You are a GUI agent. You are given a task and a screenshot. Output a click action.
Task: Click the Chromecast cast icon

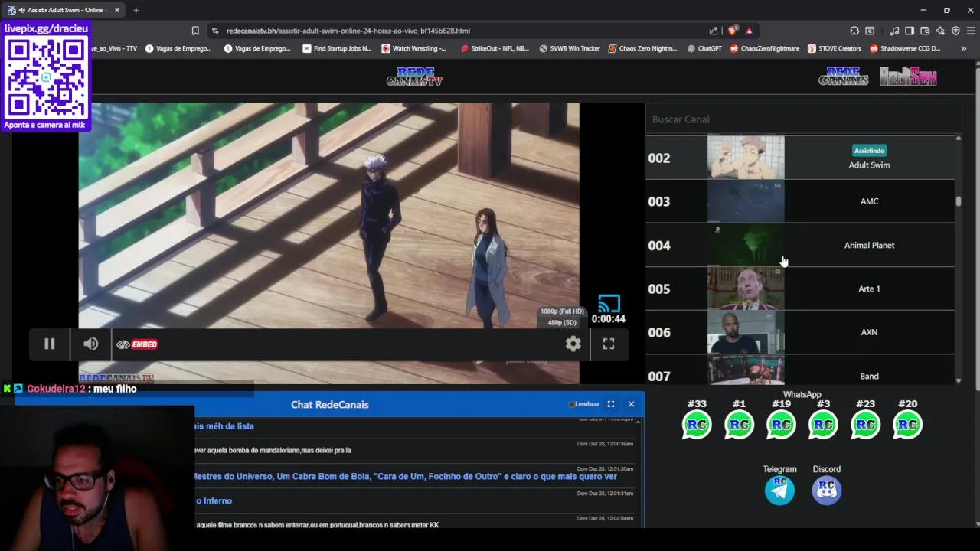click(x=609, y=304)
